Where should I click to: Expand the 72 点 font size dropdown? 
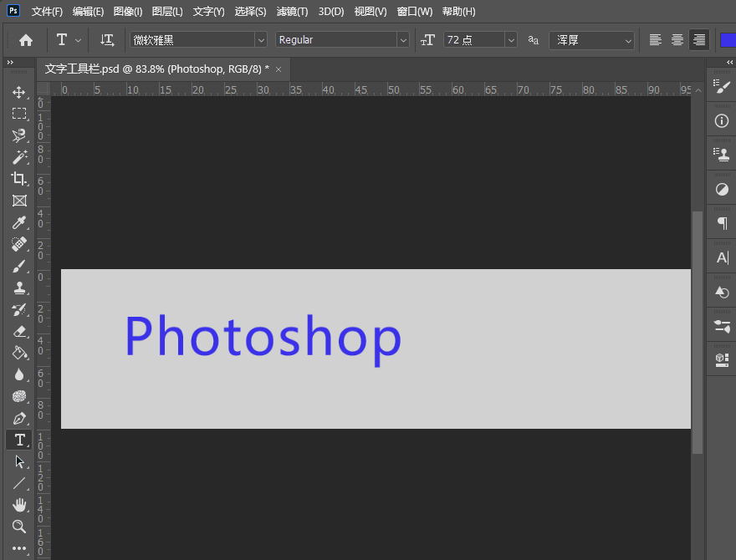[511, 40]
